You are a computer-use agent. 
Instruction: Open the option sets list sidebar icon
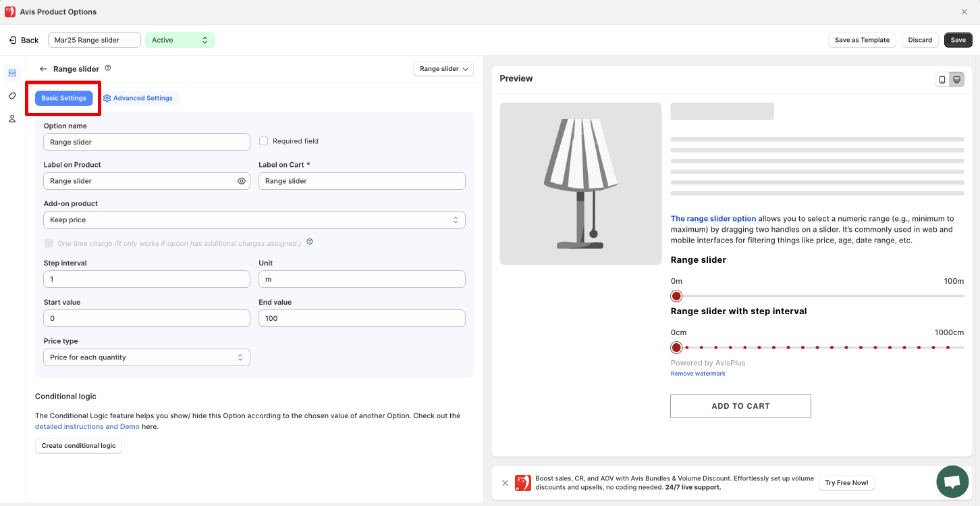(12, 73)
